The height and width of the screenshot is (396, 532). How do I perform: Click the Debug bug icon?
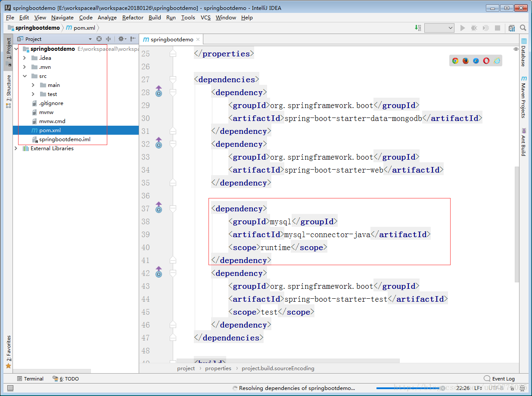[x=474, y=28]
